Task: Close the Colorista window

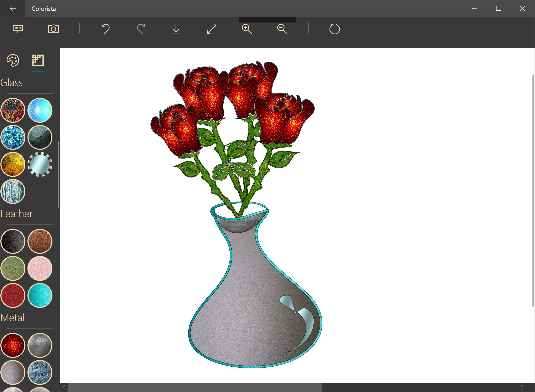Action: point(523,9)
